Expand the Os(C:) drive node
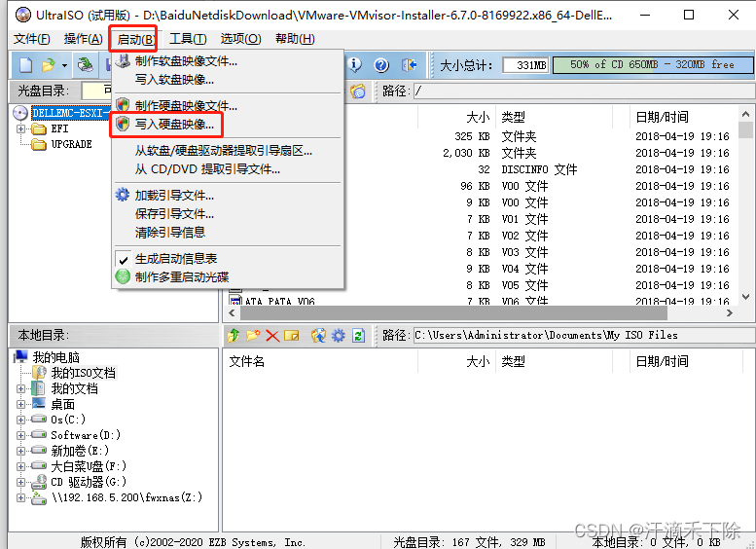 pos(20,420)
